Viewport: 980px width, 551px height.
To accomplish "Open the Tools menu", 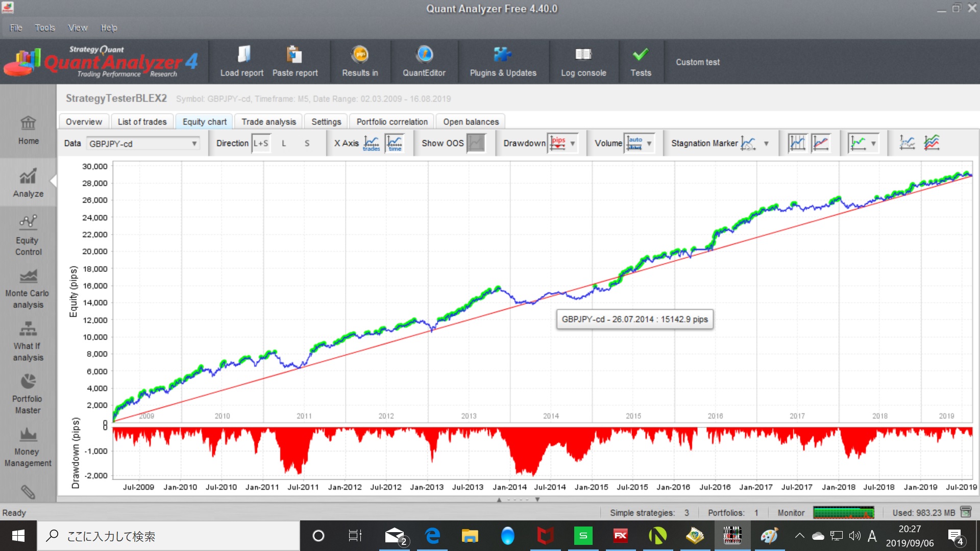I will [44, 28].
